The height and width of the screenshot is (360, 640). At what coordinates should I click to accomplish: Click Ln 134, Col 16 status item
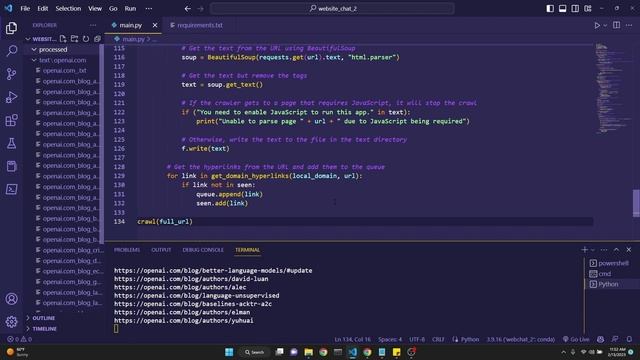352,339
